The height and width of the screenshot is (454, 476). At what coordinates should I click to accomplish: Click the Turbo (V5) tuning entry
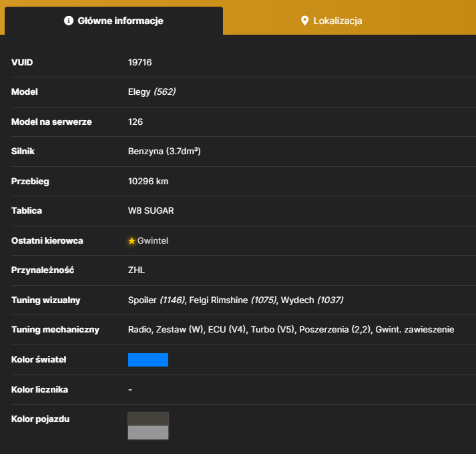(273, 330)
